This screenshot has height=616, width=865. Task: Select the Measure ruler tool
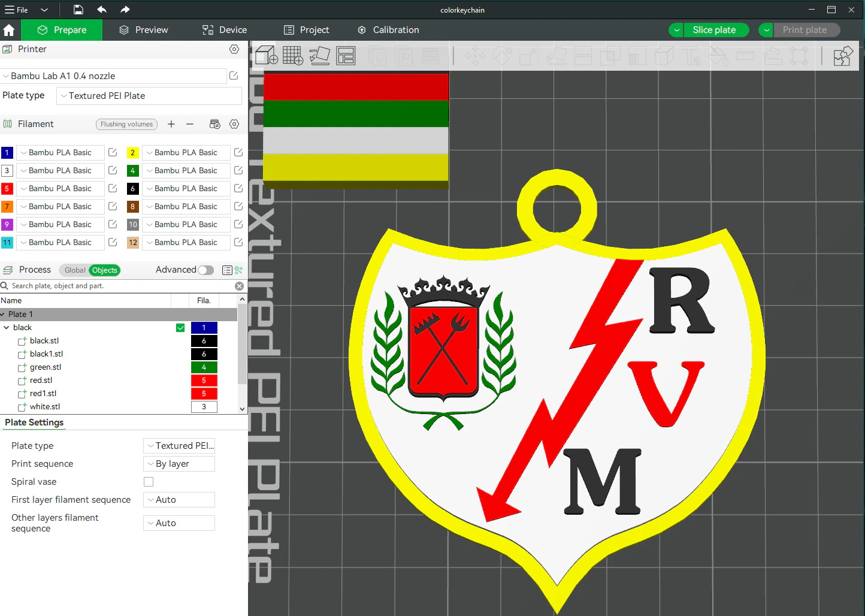745,56
